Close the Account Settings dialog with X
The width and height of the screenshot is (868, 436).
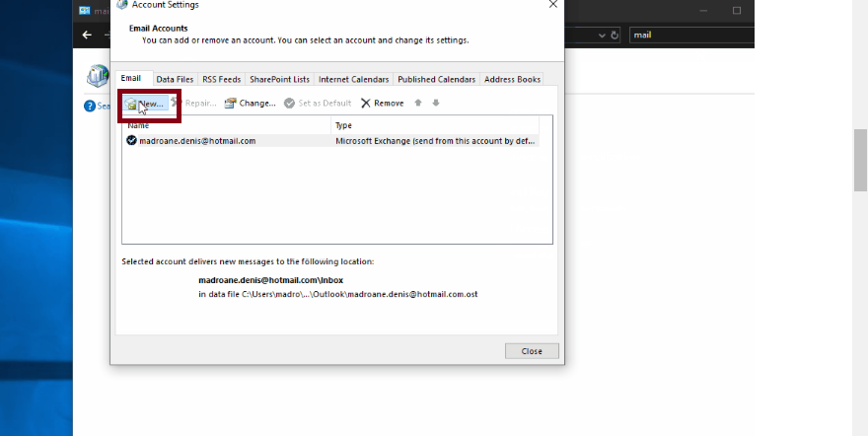pyautogui.click(x=552, y=4)
